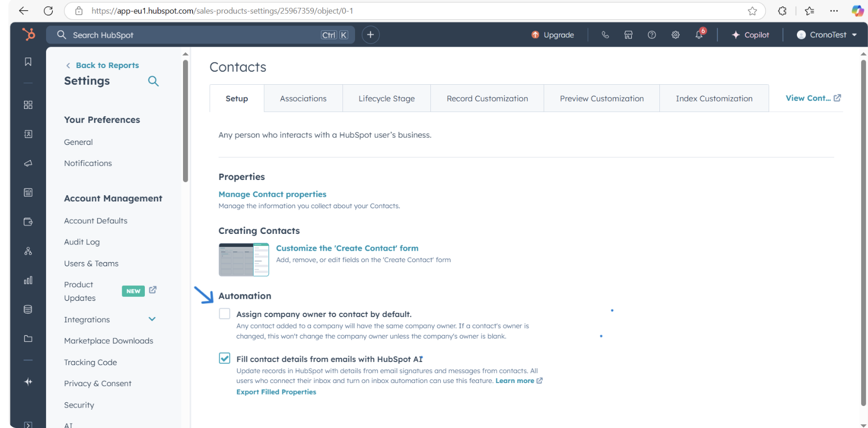The width and height of the screenshot is (868, 428).
Task: Open Security settings
Action: pyautogui.click(x=79, y=405)
